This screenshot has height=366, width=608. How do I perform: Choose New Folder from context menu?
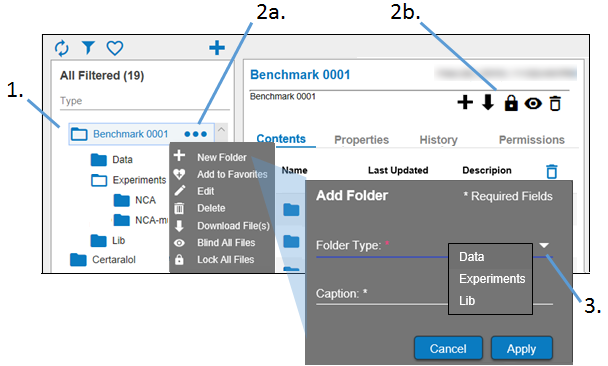pos(222,157)
